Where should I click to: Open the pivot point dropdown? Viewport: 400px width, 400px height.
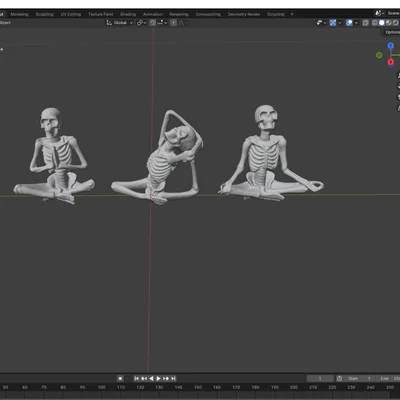coord(141,23)
